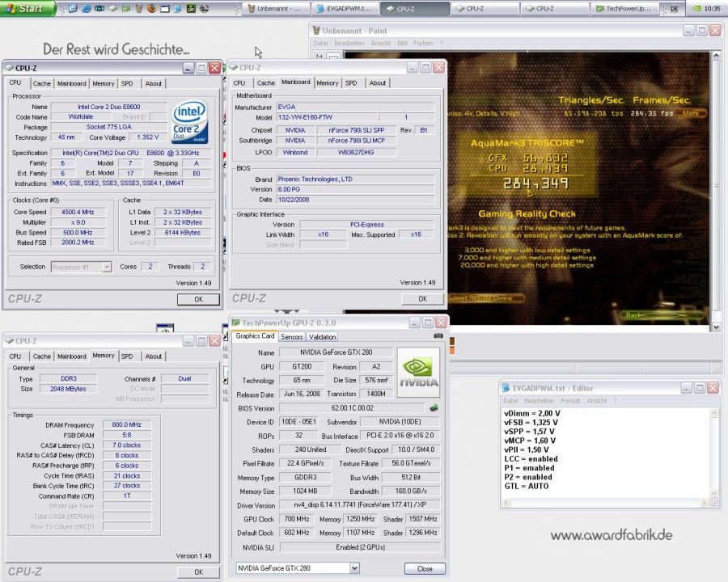Click the CPU-Z diamond icon in quick launch
The width and height of the screenshot is (728, 582).
[x=112, y=8]
